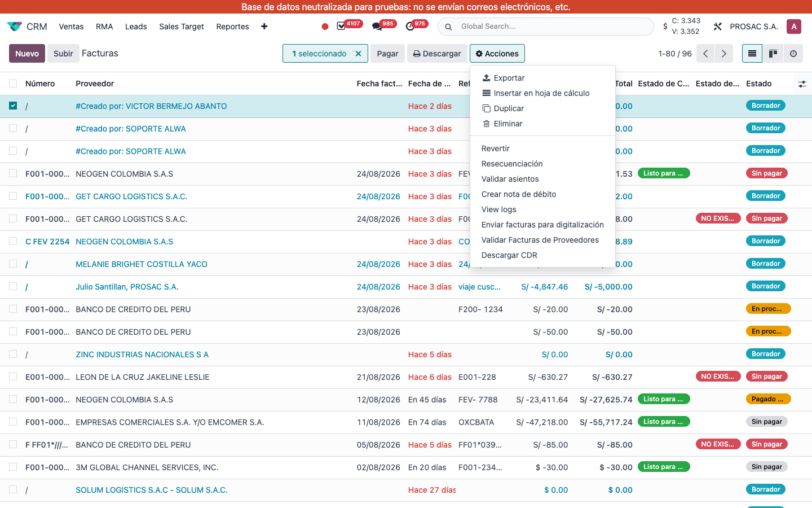Check the Julio Santillan row checkbox

13,286
